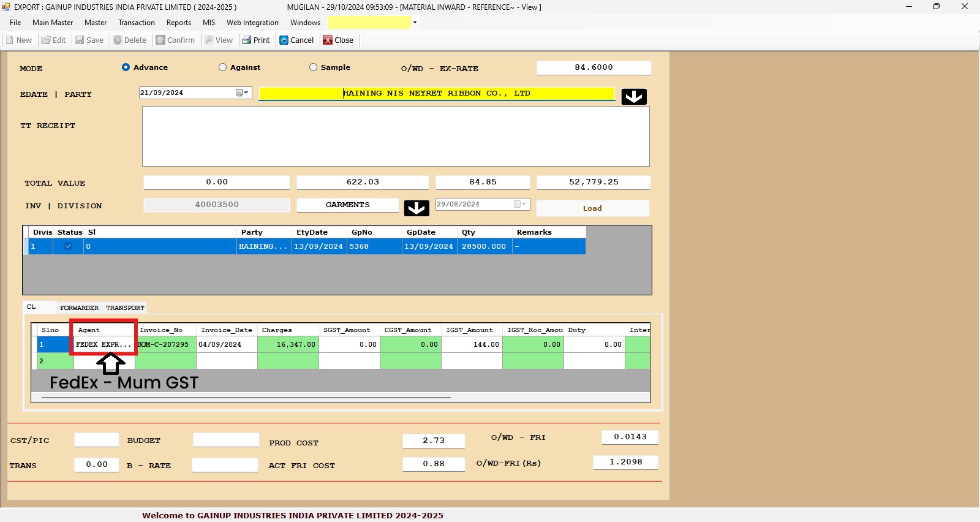This screenshot has width=980, height=522.
Task: Click the Load button
Action: [x=592, y=208]
